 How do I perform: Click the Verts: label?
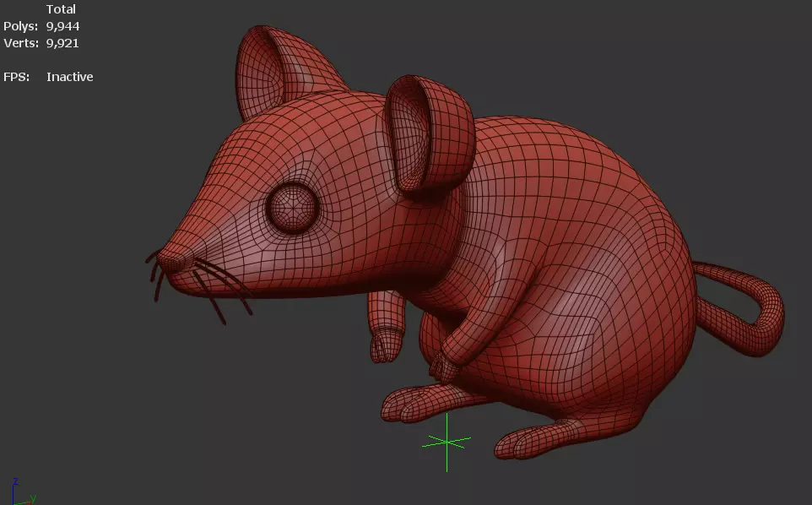[x=21, y=43]
